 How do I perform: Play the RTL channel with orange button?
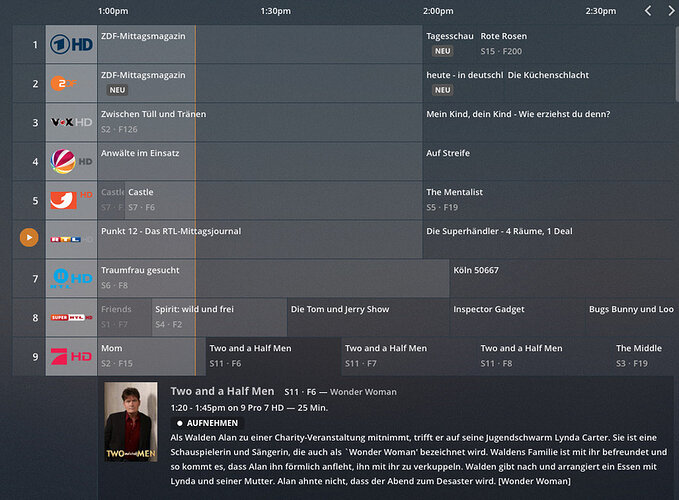(29, 237)
